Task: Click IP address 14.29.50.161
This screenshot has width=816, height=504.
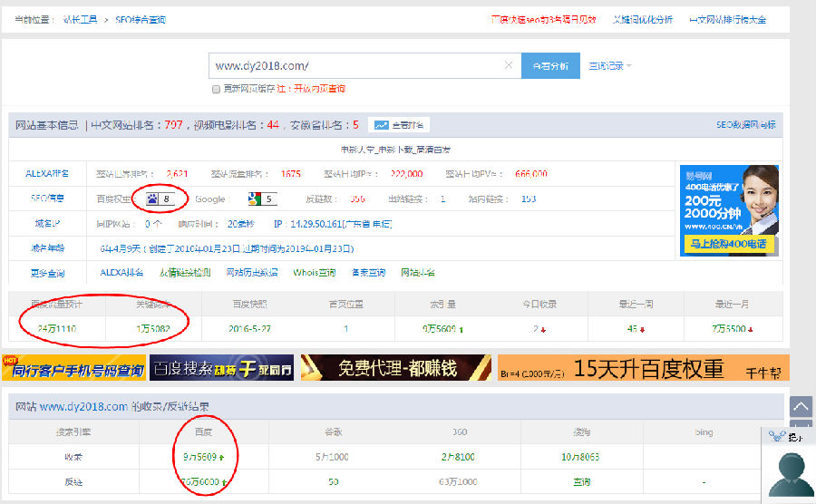Action: tap(333, 224)
